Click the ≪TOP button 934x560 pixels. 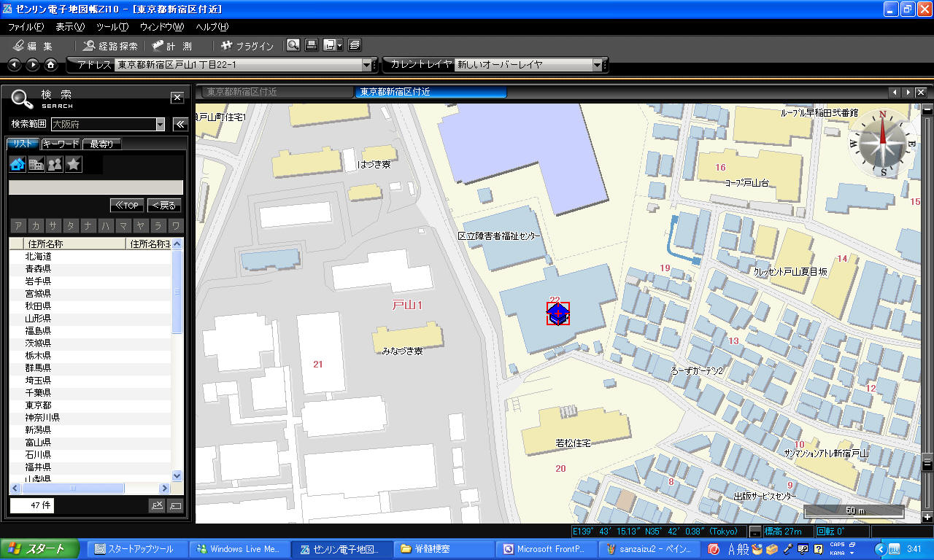click(x=127, y=206)
